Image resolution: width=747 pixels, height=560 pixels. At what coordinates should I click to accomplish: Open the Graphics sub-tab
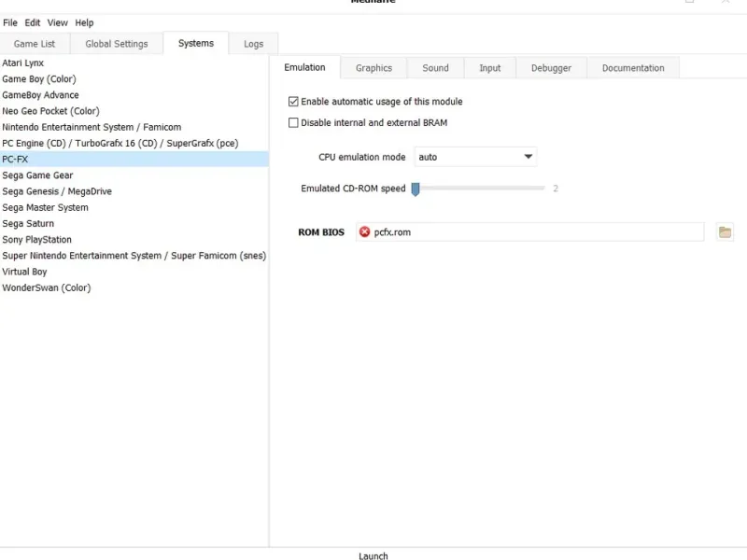coord(374,67)
